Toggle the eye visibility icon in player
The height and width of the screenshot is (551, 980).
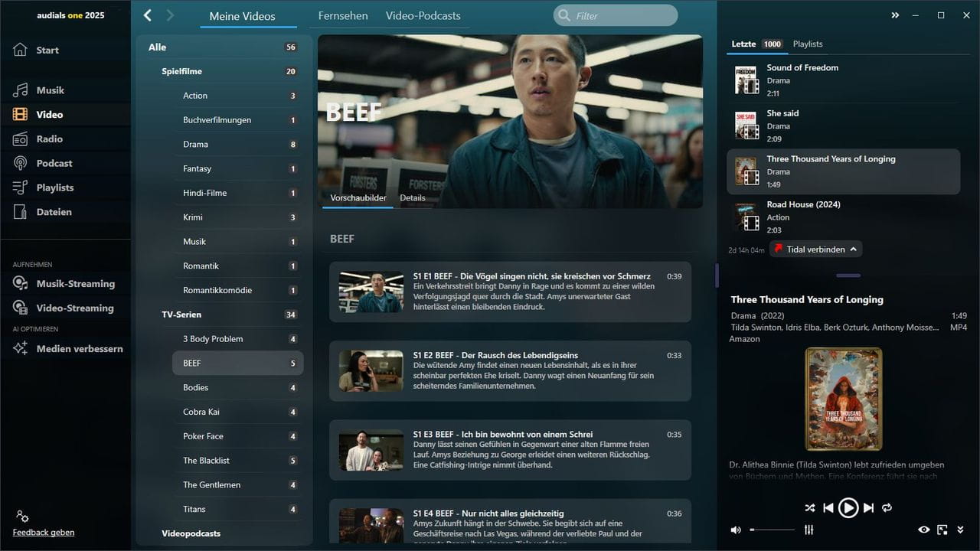point(923,530)
